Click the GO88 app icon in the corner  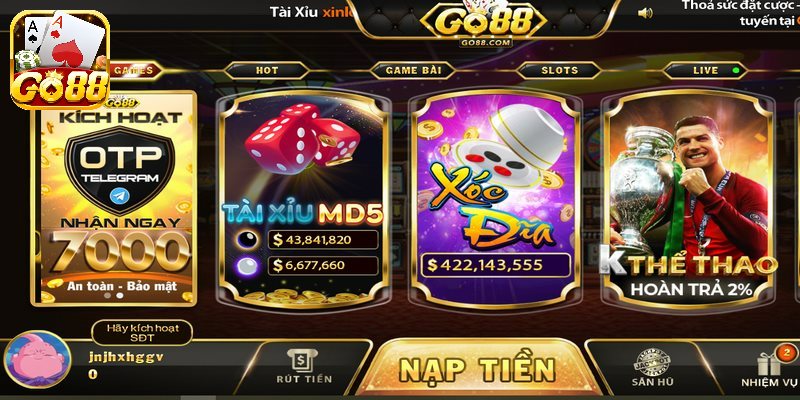[60, 60]
